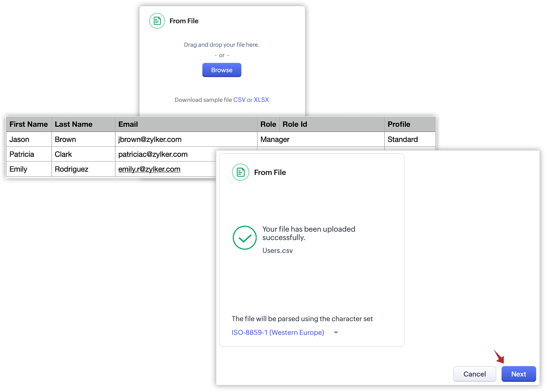Click the Role Id column header
The height and width of the screenshot is (392, 547).
pyautogui.click(x=295, y=124)
